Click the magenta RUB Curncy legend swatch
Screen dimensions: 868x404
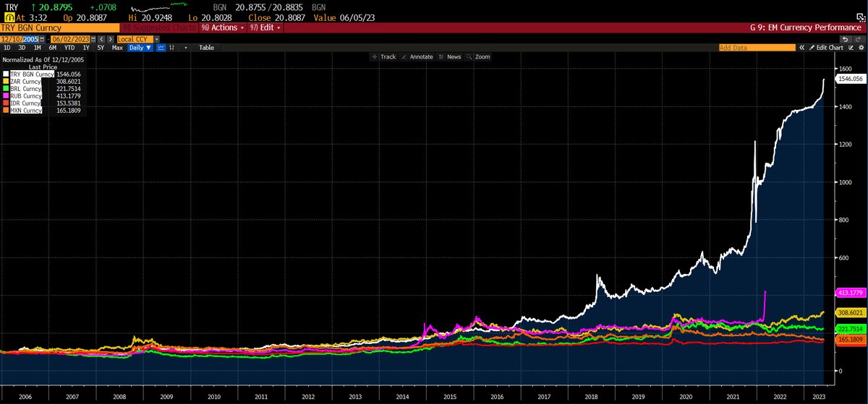[x=6, y=95]
